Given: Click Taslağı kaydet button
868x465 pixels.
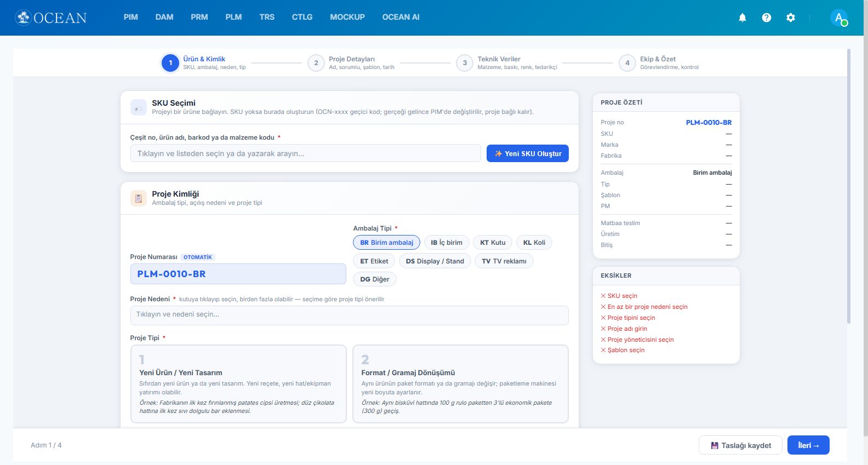Looking at the screenshot, I should (741, 445).
